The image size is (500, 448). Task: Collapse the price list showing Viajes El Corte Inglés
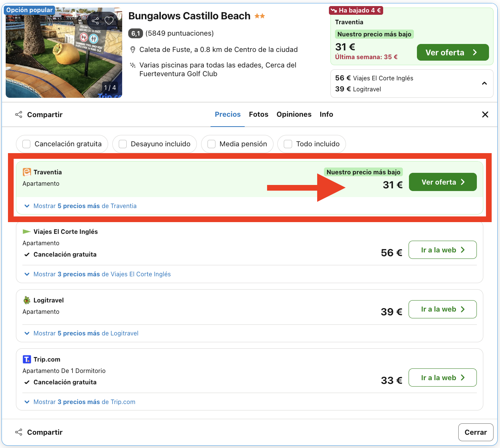(x=484, y=83)
